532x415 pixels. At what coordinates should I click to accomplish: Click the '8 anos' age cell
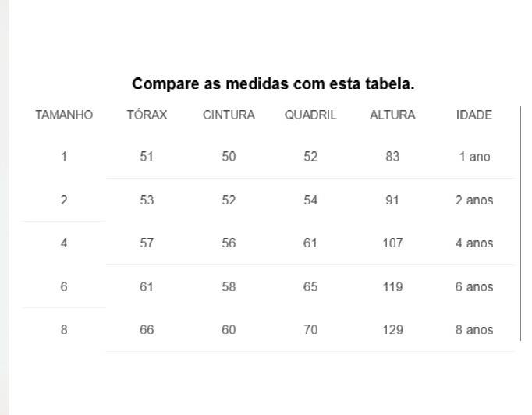click(x=474, y=329)
